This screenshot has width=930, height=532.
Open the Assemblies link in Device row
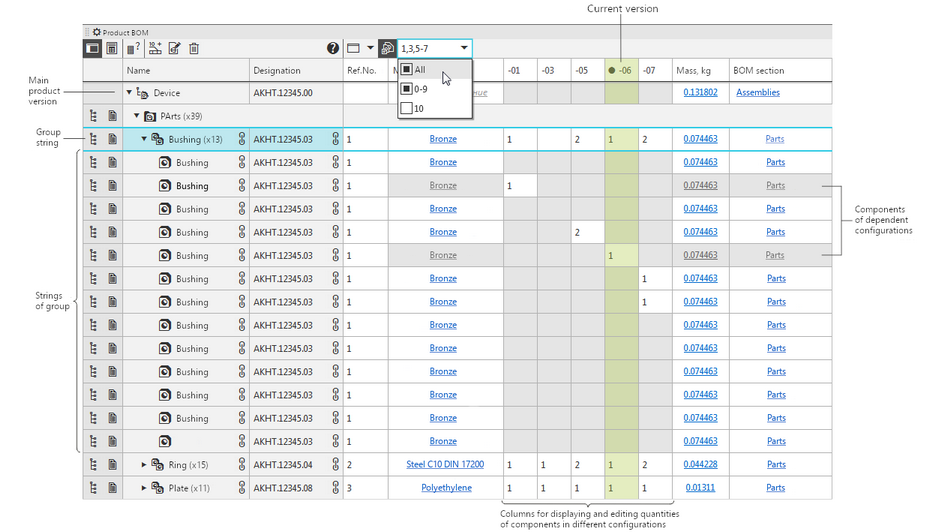(x=758, y=92)
